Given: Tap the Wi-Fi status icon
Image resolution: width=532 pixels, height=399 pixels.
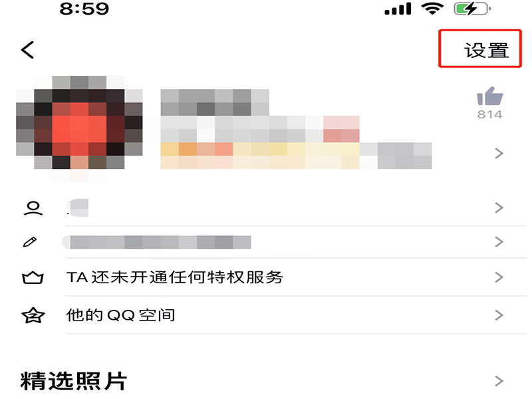Looking at the screenshot, I should (x=432, y=9).
